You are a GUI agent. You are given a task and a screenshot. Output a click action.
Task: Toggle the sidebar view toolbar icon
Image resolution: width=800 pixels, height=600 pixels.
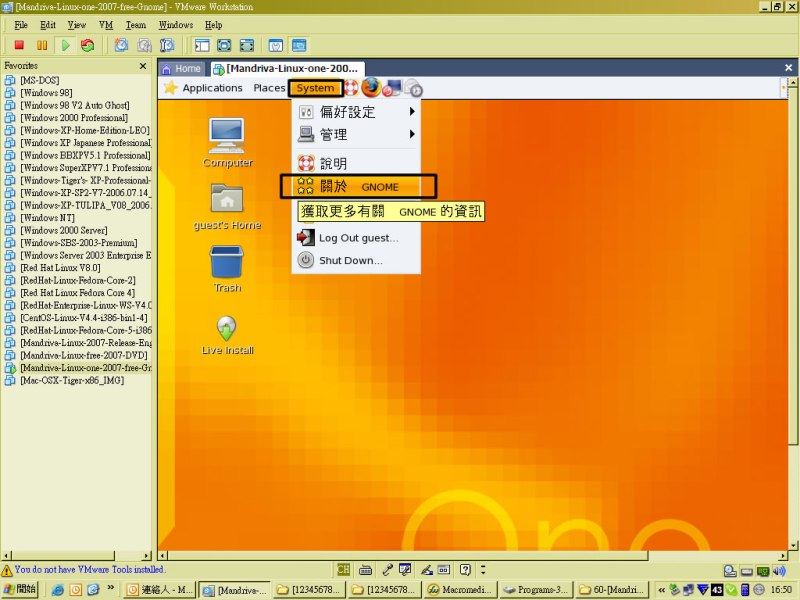click(202, 45)
